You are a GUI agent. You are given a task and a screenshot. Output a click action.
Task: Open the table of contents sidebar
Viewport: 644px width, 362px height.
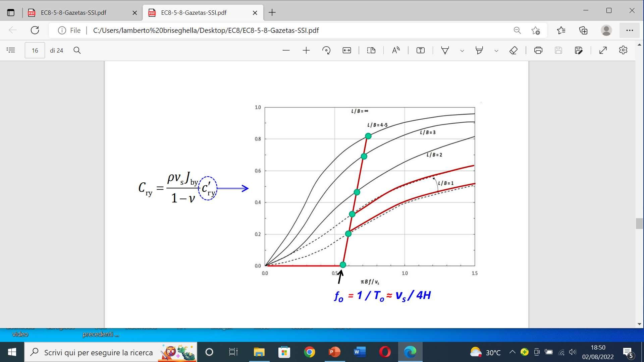click(11, 50)
